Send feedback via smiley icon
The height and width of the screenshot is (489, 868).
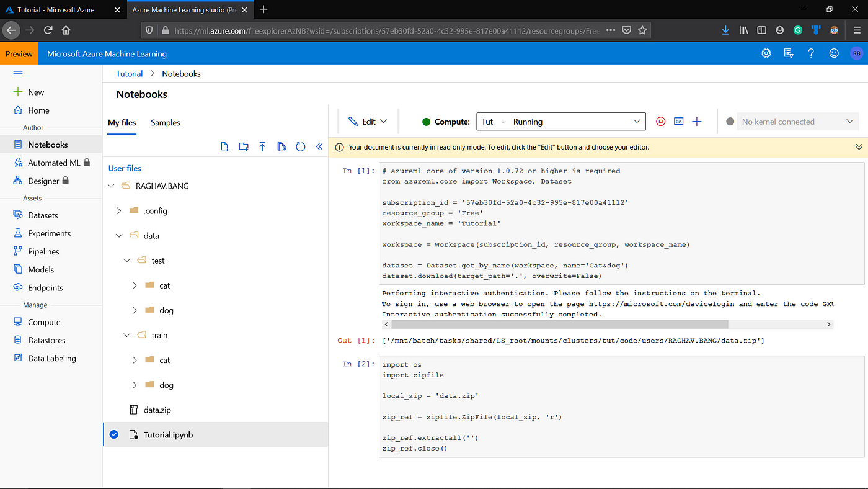tap(834, 53)
